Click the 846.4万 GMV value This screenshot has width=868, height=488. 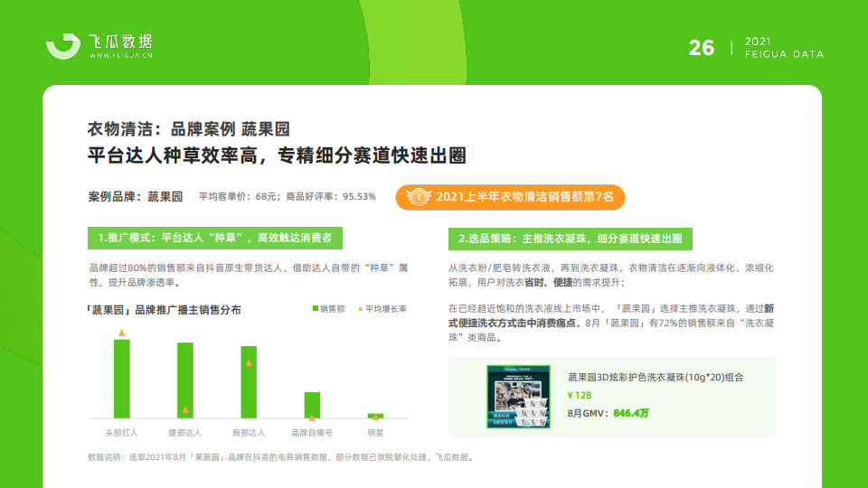tap(630, 413)
